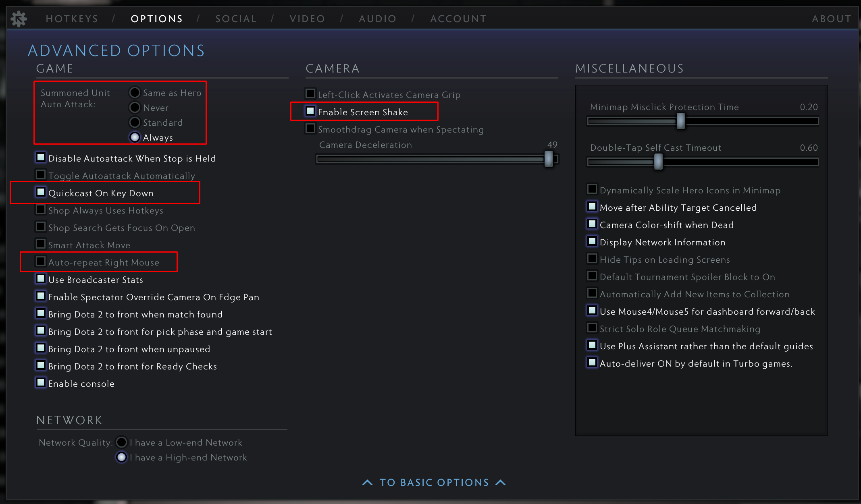Select Never for Summoned Unit Auto Attack
Image resolution: width=861 pixels, height=504 pixels.
(x=135, y=107)
